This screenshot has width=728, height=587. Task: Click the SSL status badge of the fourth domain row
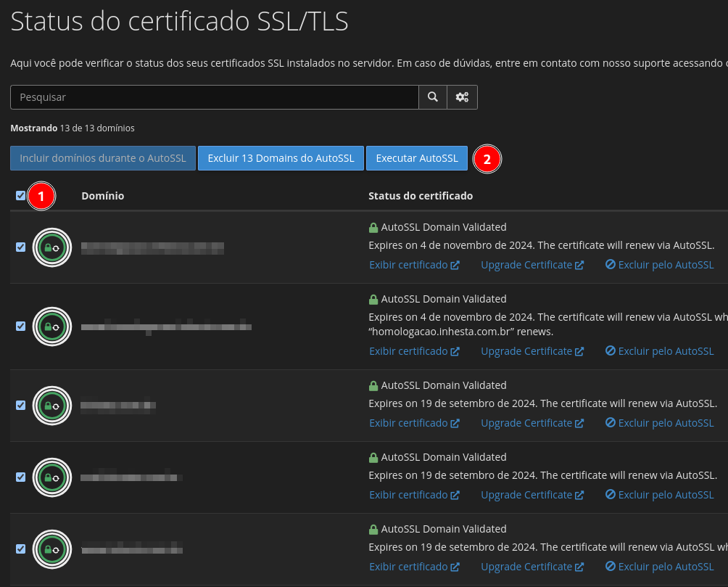tap(52, 477)
